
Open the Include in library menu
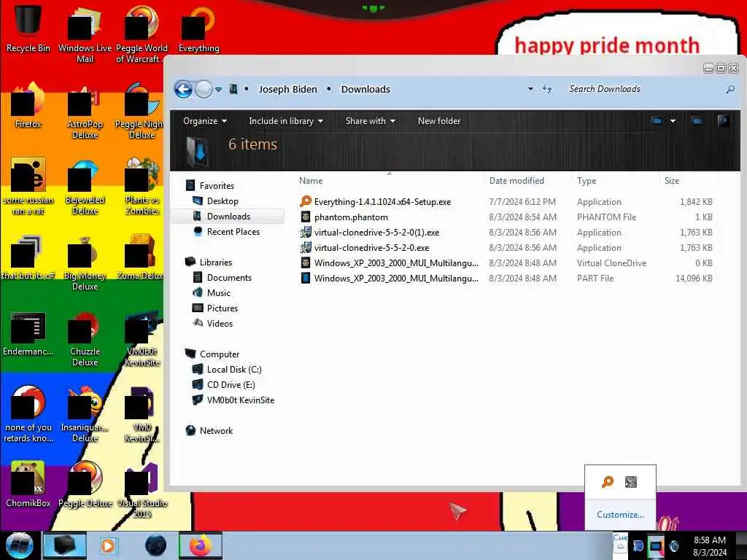point(286,121)
